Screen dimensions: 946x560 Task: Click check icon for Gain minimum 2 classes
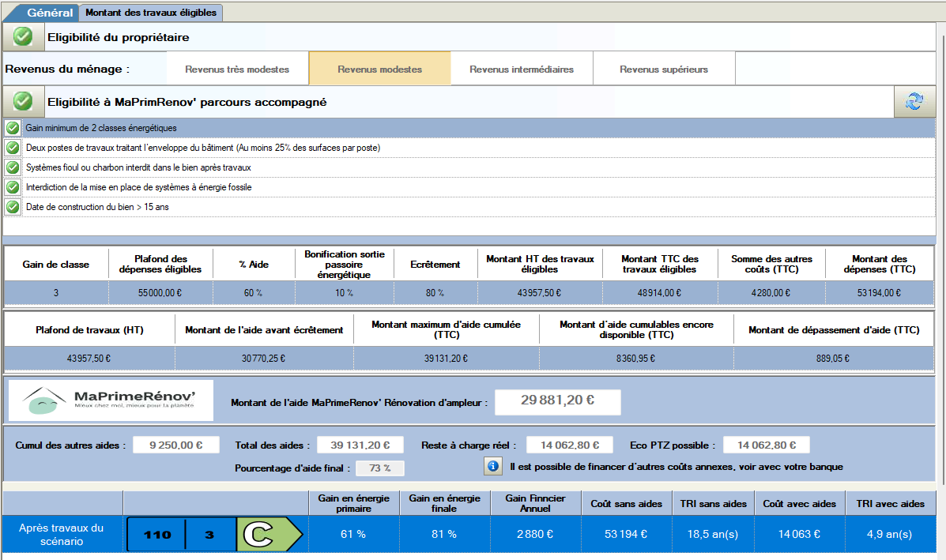point(13,127)
